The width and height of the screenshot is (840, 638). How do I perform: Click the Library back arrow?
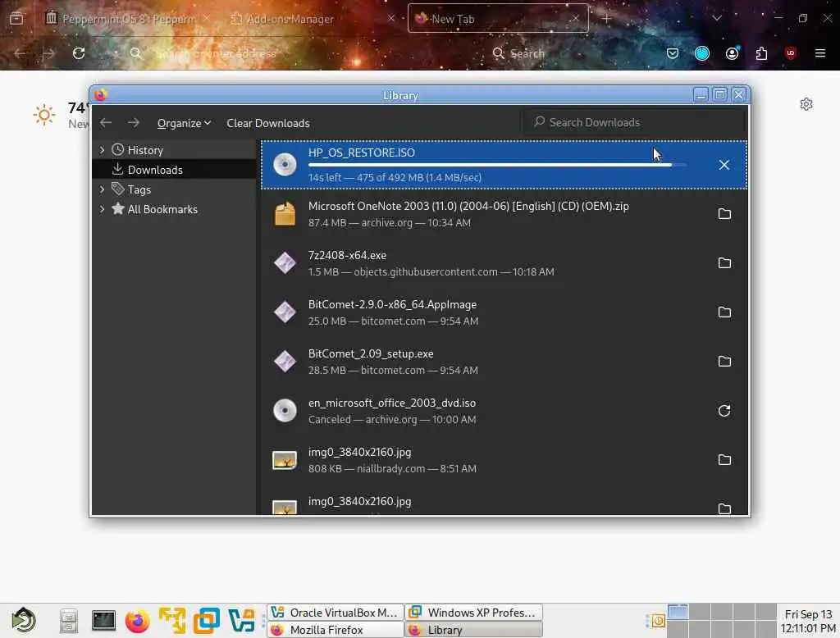[106, 123]
